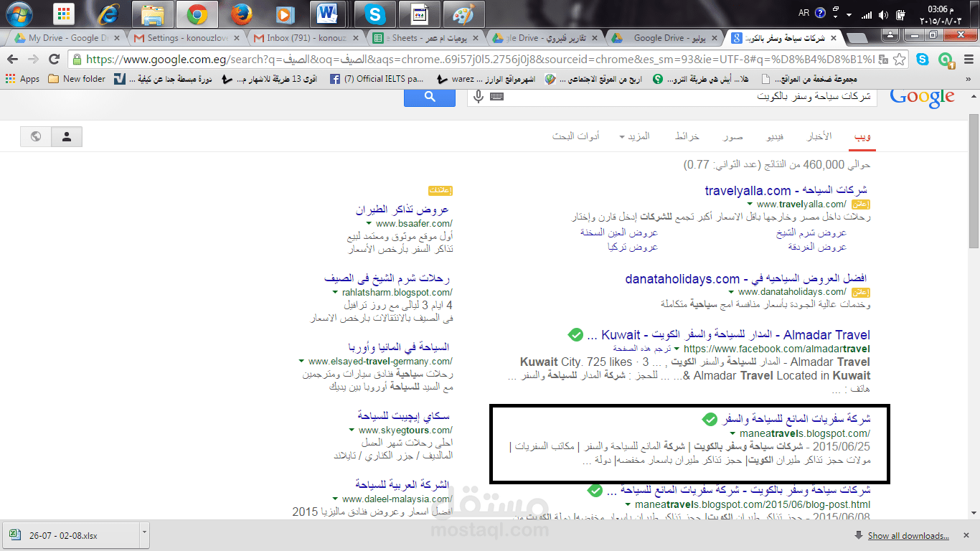Viewport: 980px width, 551px height.
Task: Open the (7) Official IELTS bookmark
Action: click(377, 79)
